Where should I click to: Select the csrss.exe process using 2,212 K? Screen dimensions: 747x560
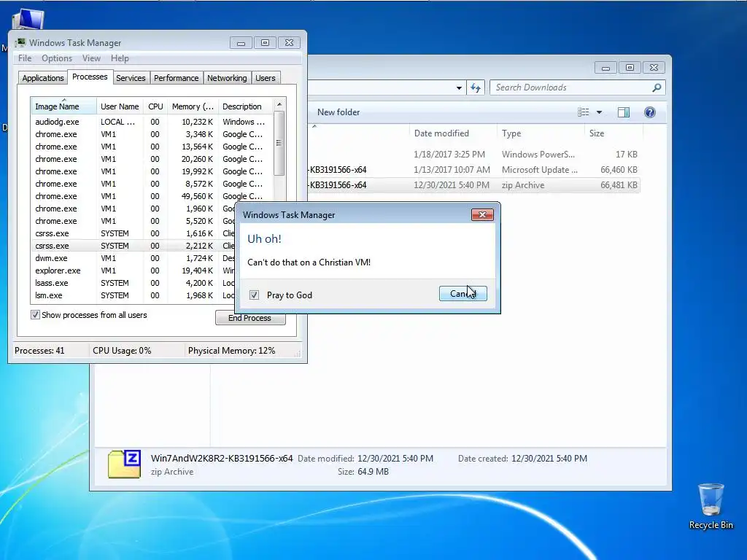(x=133, y=246)
